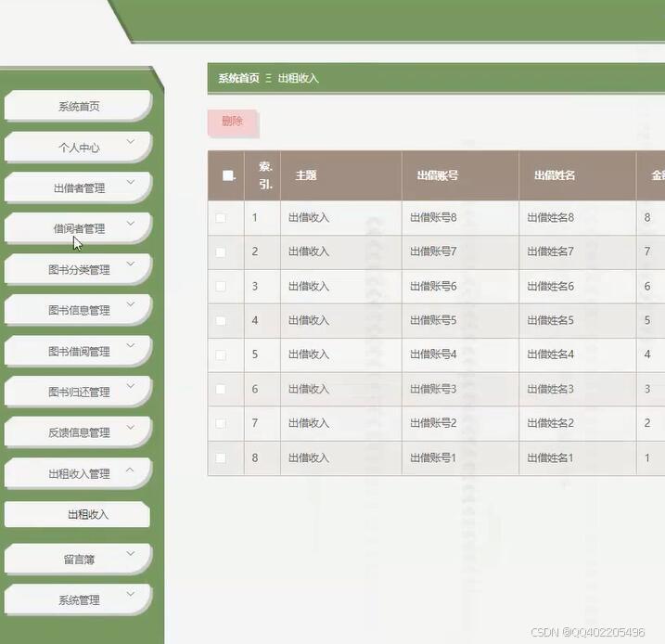Screen dimensions: 665x644
Task: Open the 系统管理 sidebar menu
Action: click(x=78, y=599)
